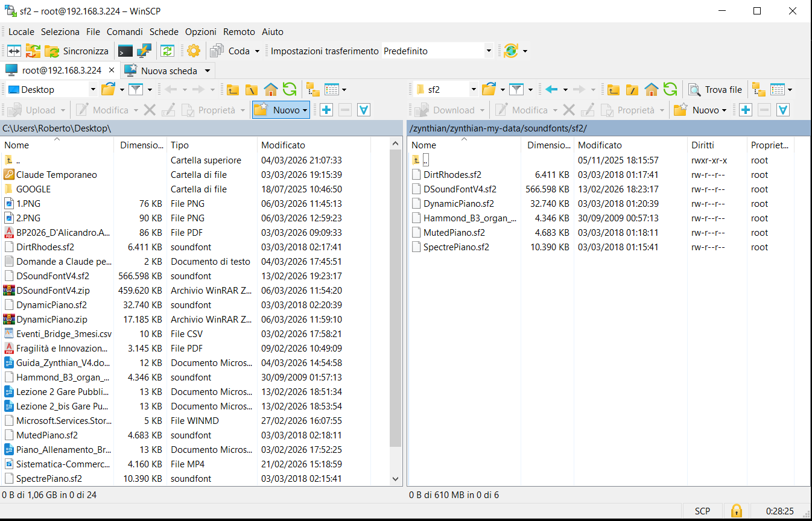Image resolution: width=812 pixels, height=521 pixels.
Task: Open the terminal console icon
Action: pyautogui.click(x=125, y=51)
